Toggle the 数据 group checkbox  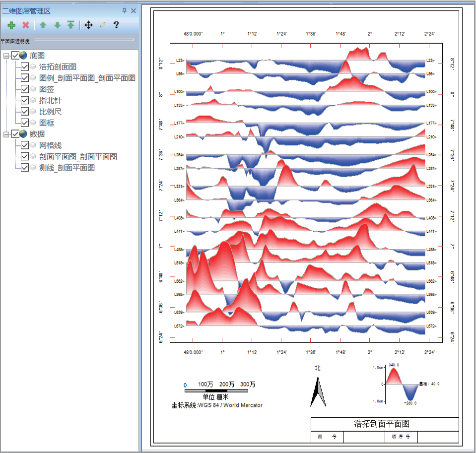pyautogui.click(x=15, y=134)
